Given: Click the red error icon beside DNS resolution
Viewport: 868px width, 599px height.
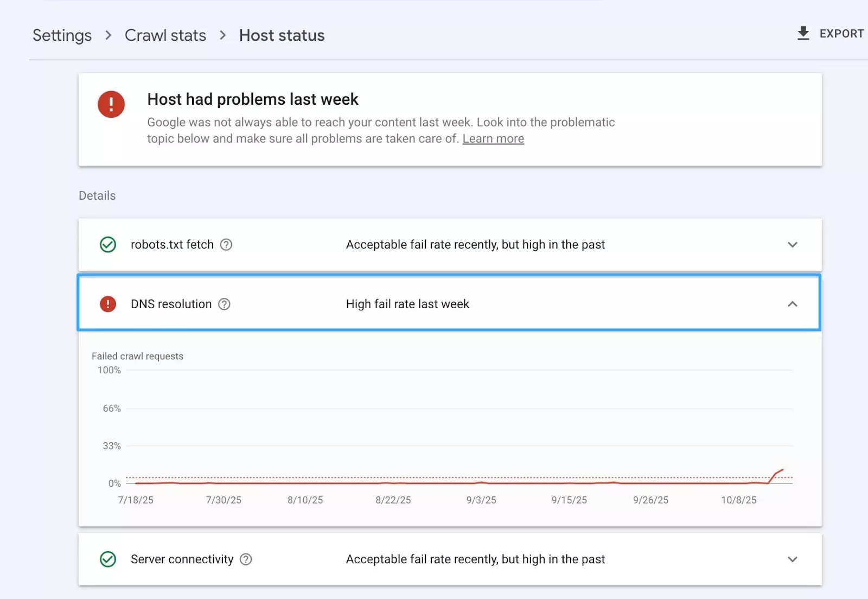Looking at the screenshot, I should point(108,304).
